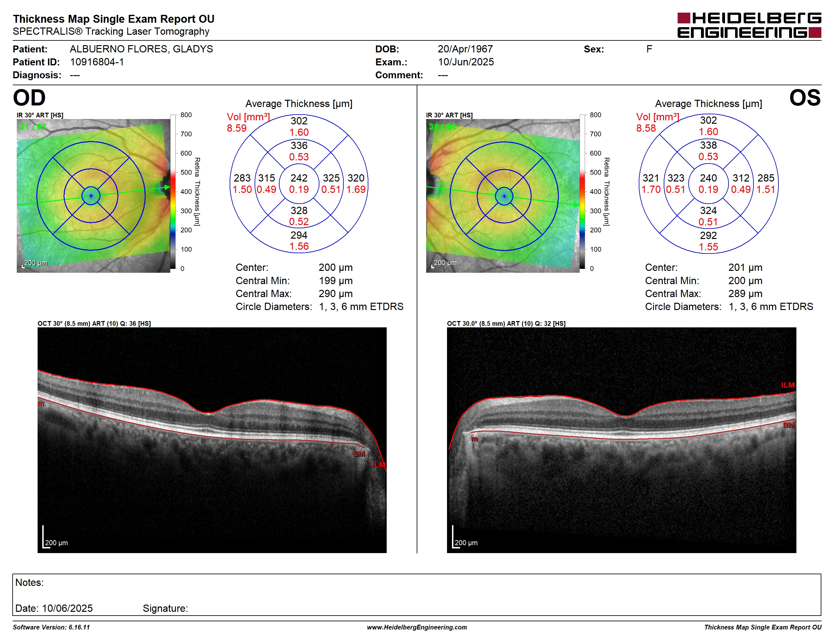Click the OS scan label with Q: 32
This screenshot has height=644, width=834.
[x=506, y=324]
